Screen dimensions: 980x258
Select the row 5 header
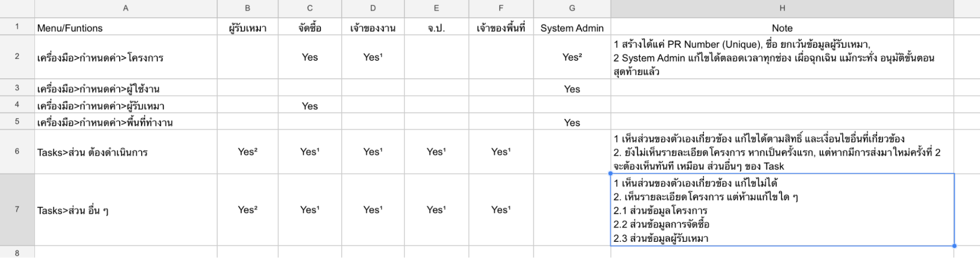click(x=17, y=121)
